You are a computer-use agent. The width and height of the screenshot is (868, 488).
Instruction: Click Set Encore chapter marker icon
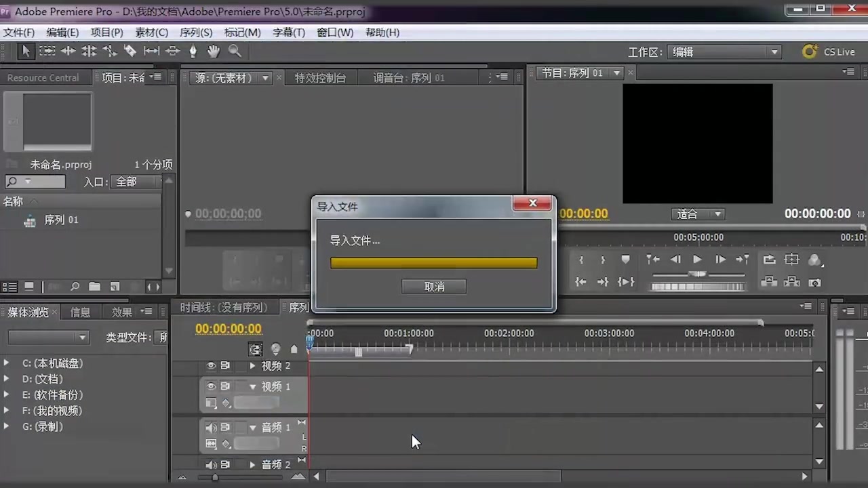275,349
